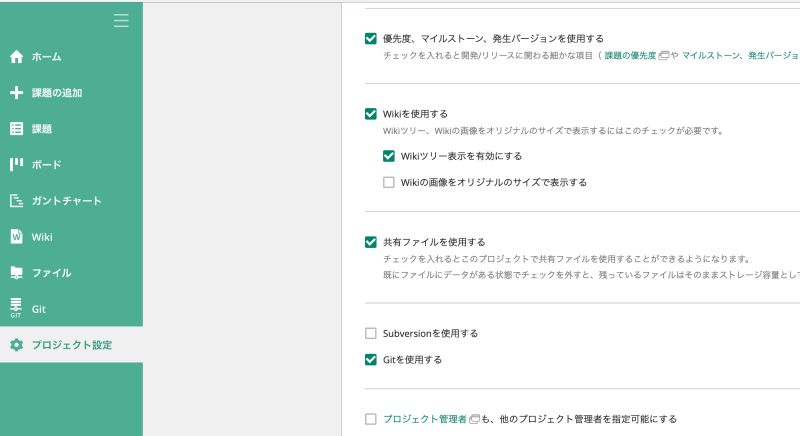This screenshot has width=800, height=436.
Task: Open Git from the sidebar
Action: tap(71, 309)
